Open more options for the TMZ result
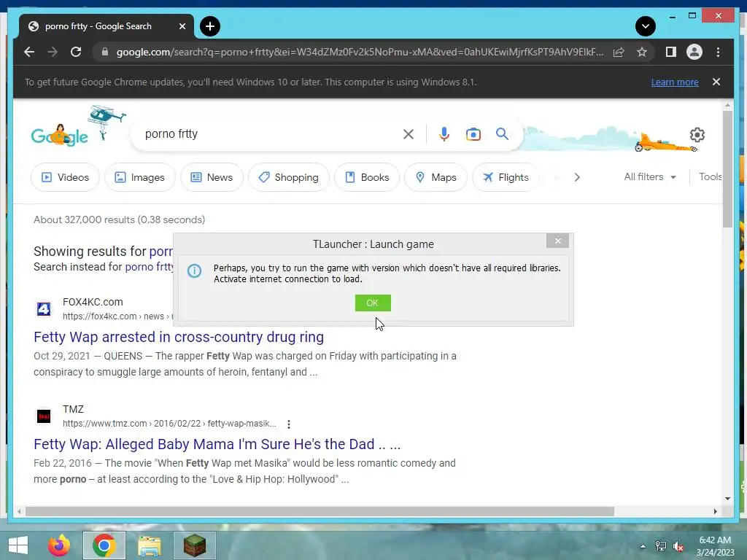 [289, 424]
